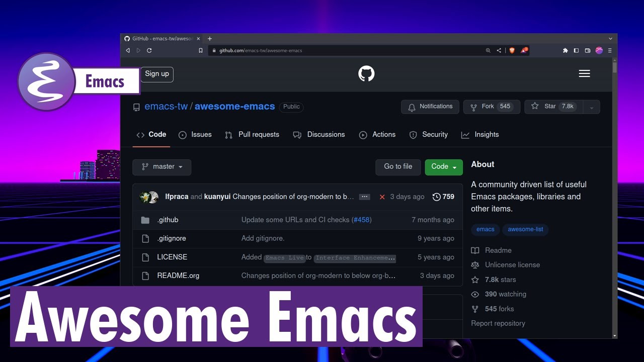
Task: Open the .github folder
Action: coord(168,220)
